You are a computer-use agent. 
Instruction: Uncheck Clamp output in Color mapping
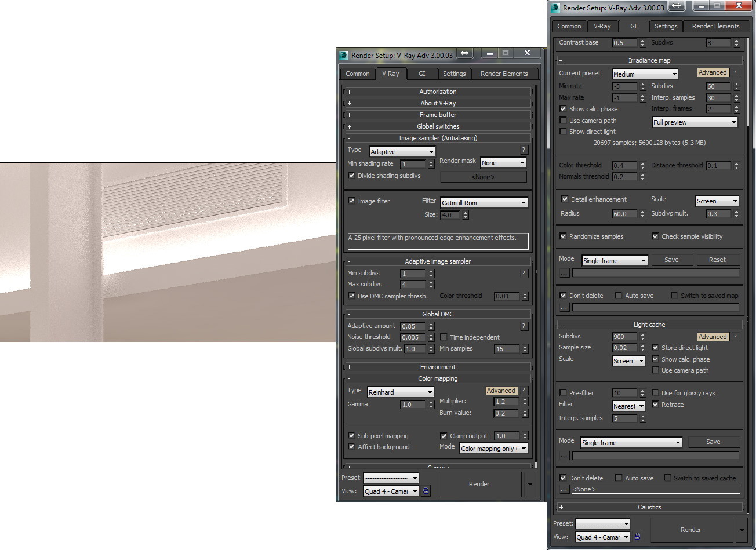(x=444, y=436)
